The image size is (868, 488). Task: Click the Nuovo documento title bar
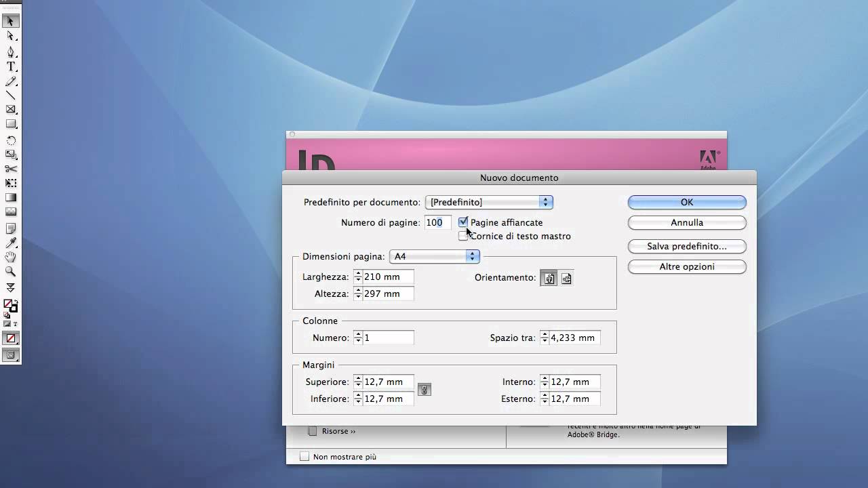click(x=519, y=178)
